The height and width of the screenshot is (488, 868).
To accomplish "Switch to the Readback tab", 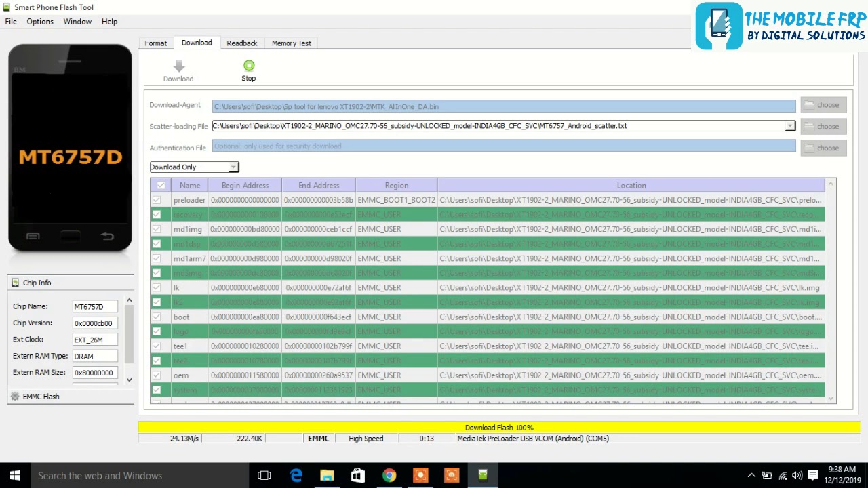I will click(242, 43).
